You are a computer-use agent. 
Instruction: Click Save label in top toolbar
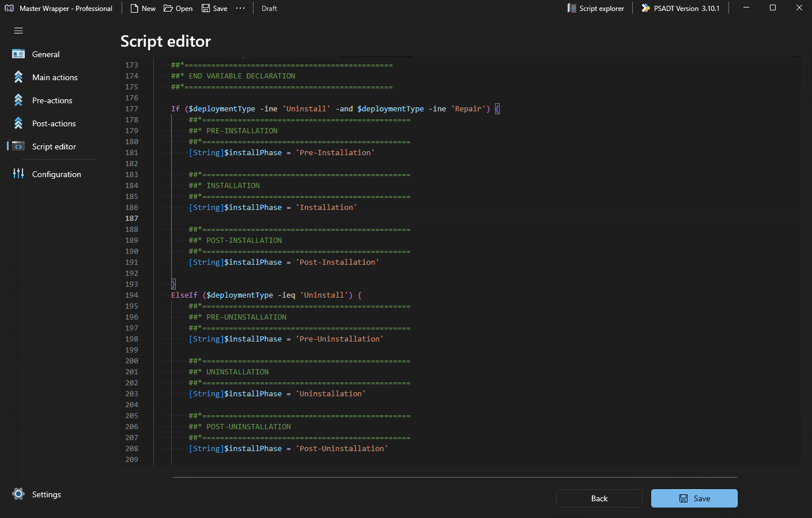point(220,9)
